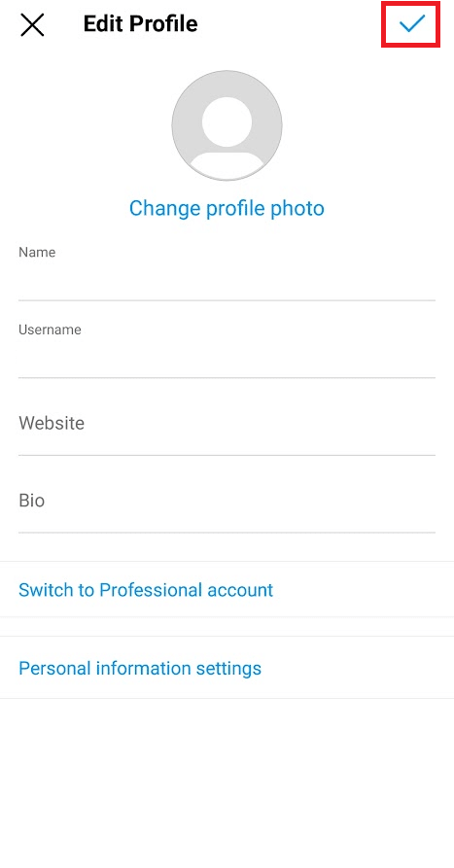Open the Change profile photo link
The image size is (454, 868).
[227, 208]
